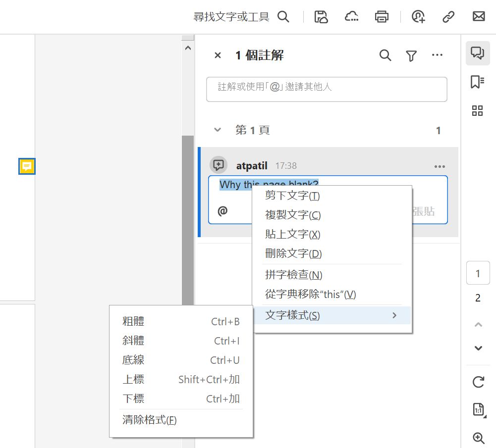
Task: Click the Get shareable link icon
Action: [x=448, y=16]
